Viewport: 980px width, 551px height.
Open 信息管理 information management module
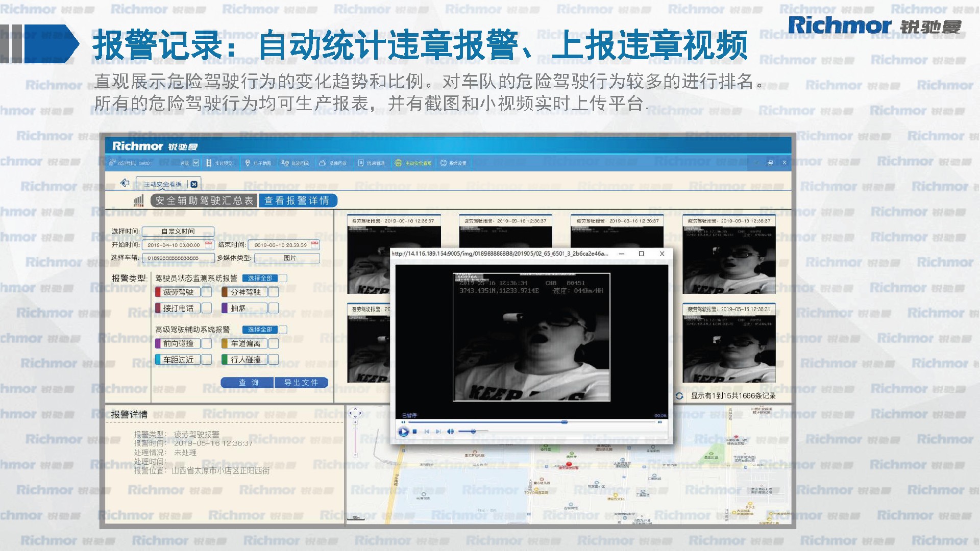(371, 163)
